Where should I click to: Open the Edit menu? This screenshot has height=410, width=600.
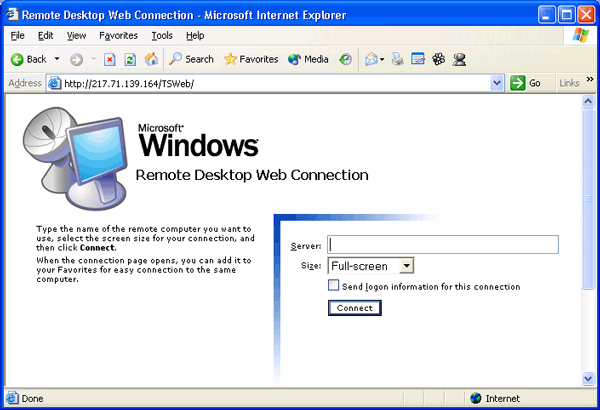[x=46, y=36]
